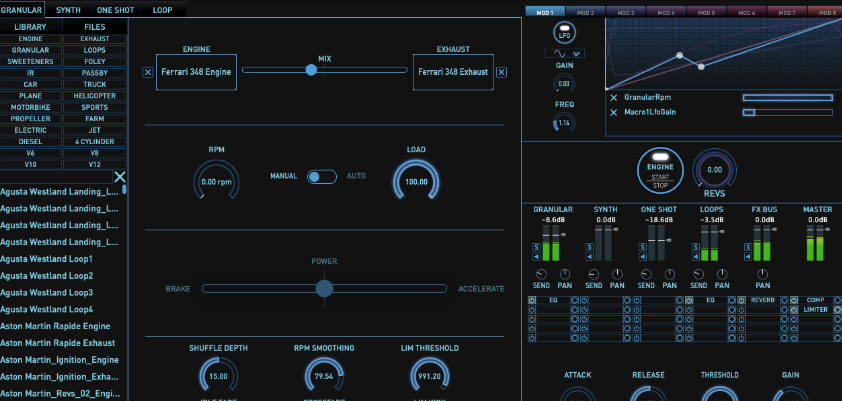Click the LFO FREQ knob
842x401 pixels.
point(564,123)
